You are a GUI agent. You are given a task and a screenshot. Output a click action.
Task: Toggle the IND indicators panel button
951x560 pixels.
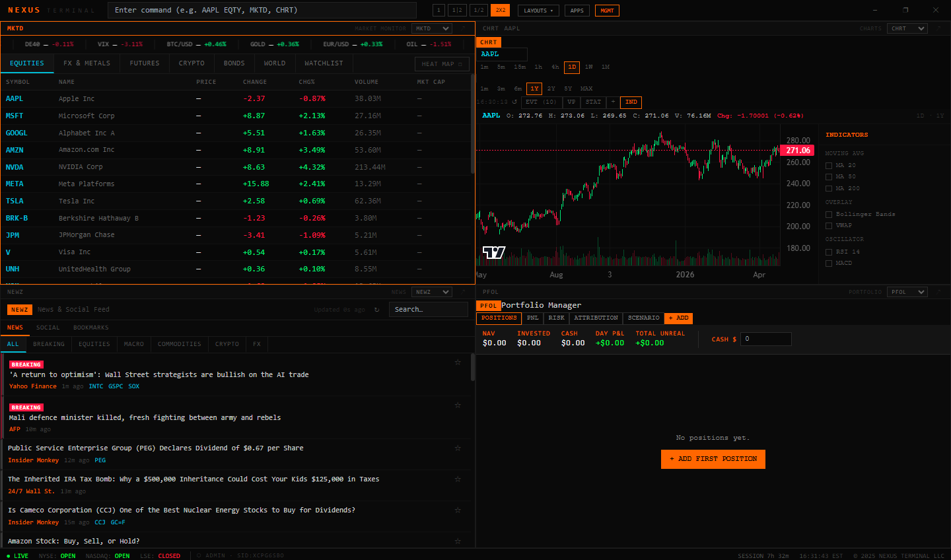pos(631,102)
